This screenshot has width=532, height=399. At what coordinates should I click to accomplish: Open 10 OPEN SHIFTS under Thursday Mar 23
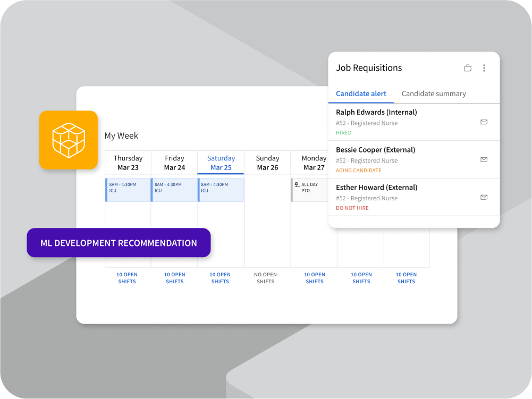(x=127, y=278)
